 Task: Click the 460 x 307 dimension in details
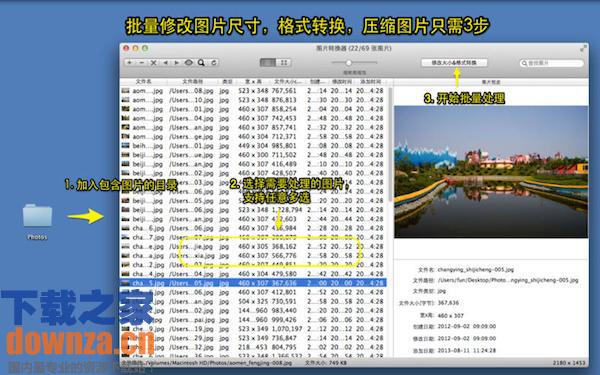450,316
